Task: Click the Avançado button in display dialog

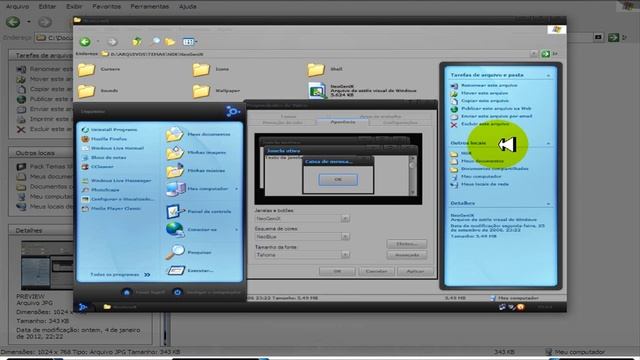Action: [407, 255]
